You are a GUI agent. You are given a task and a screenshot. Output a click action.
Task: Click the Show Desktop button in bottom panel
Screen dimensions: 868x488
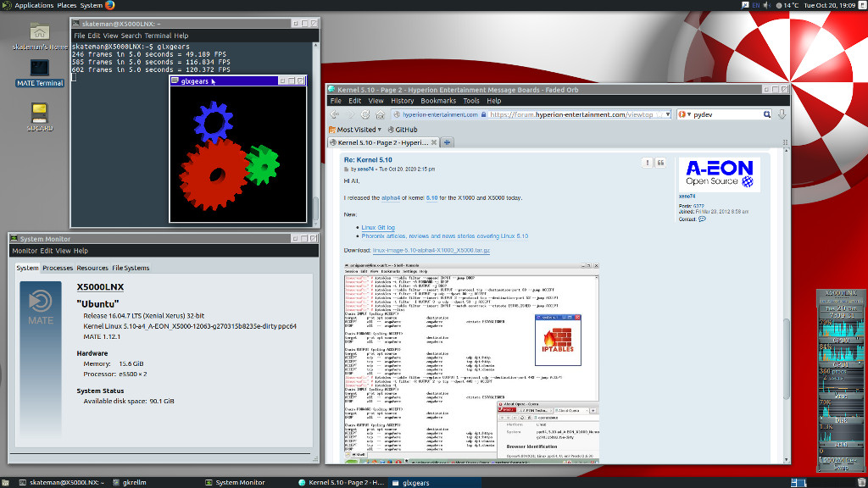[x=6, y=482]
